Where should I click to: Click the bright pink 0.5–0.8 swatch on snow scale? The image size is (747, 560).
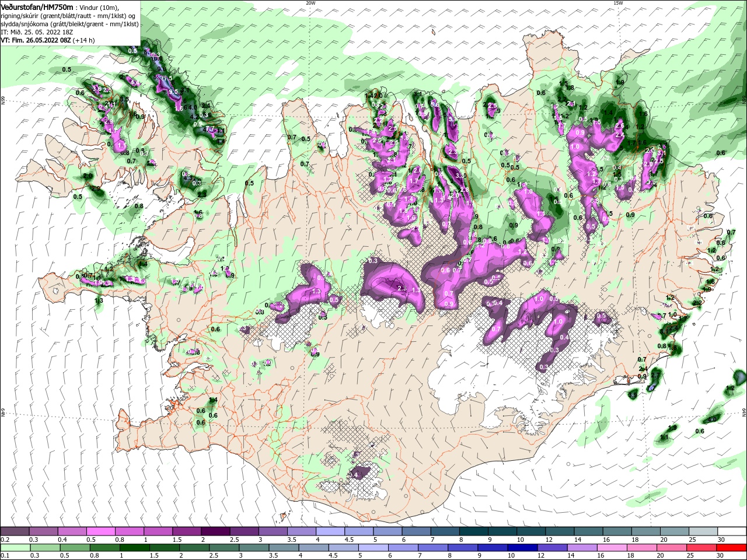[x=100, y=531]
